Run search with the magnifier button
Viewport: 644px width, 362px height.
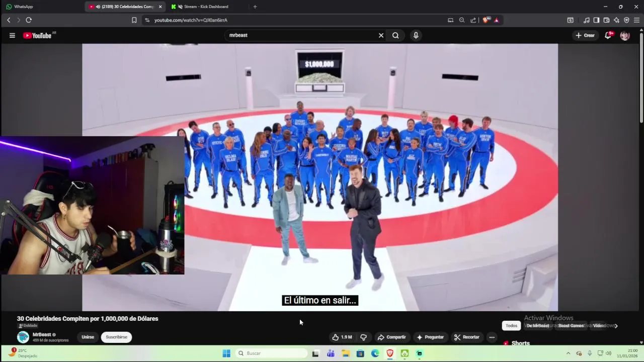(395, 35)
